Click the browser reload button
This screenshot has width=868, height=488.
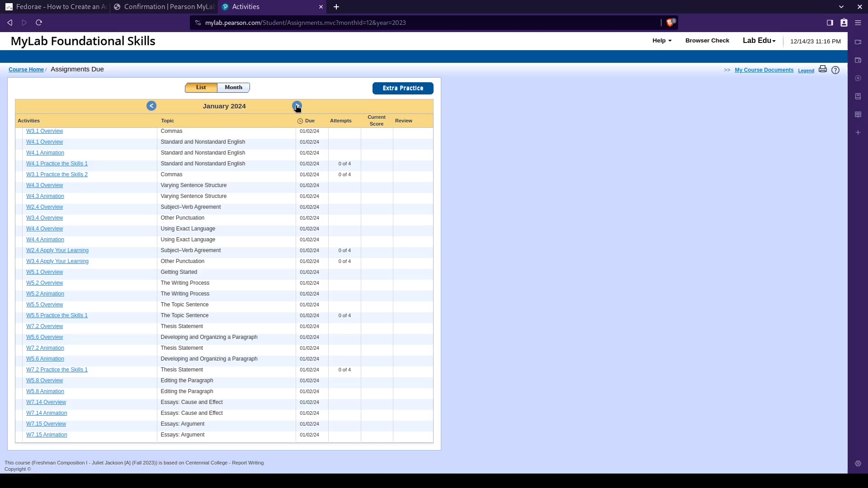click(x=39, y=23)
